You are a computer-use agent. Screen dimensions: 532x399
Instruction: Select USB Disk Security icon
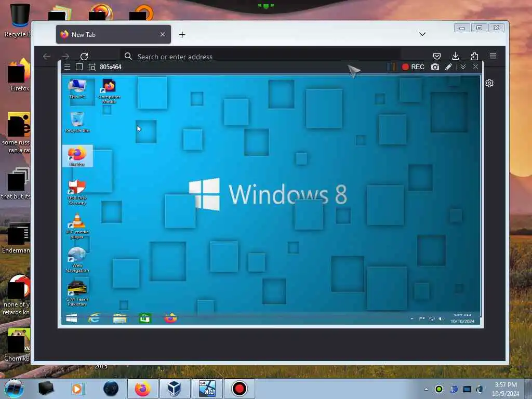[x=77, y=192]
